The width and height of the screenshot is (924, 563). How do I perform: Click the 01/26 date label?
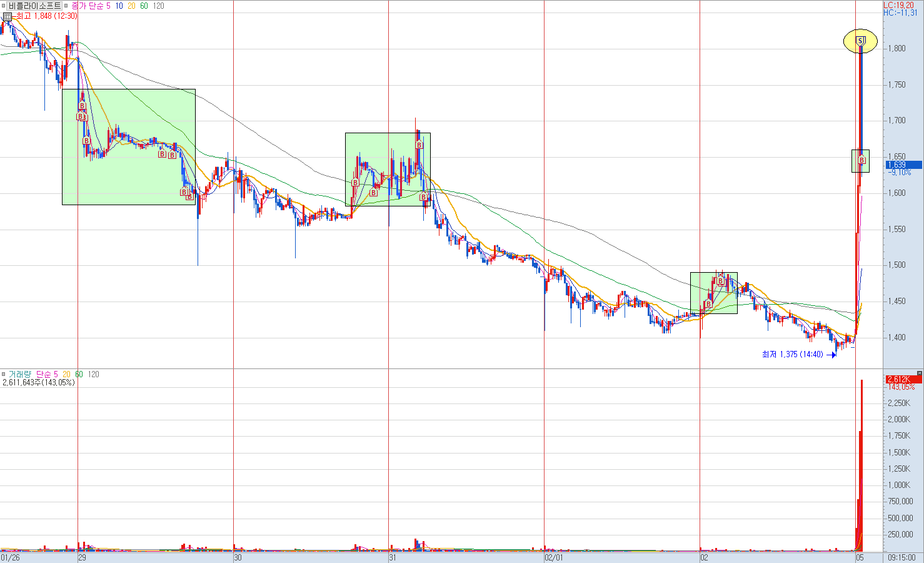click(x=10, y=557)
